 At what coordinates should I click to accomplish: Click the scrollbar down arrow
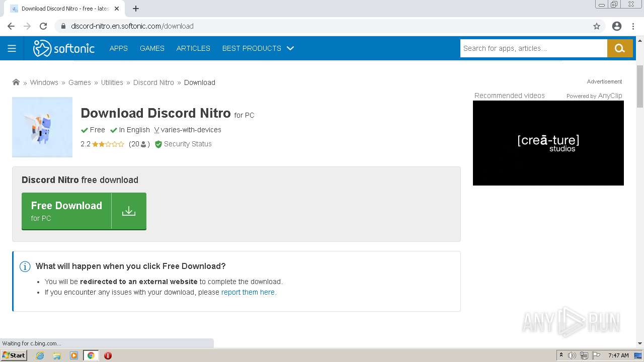coord(640,343)
